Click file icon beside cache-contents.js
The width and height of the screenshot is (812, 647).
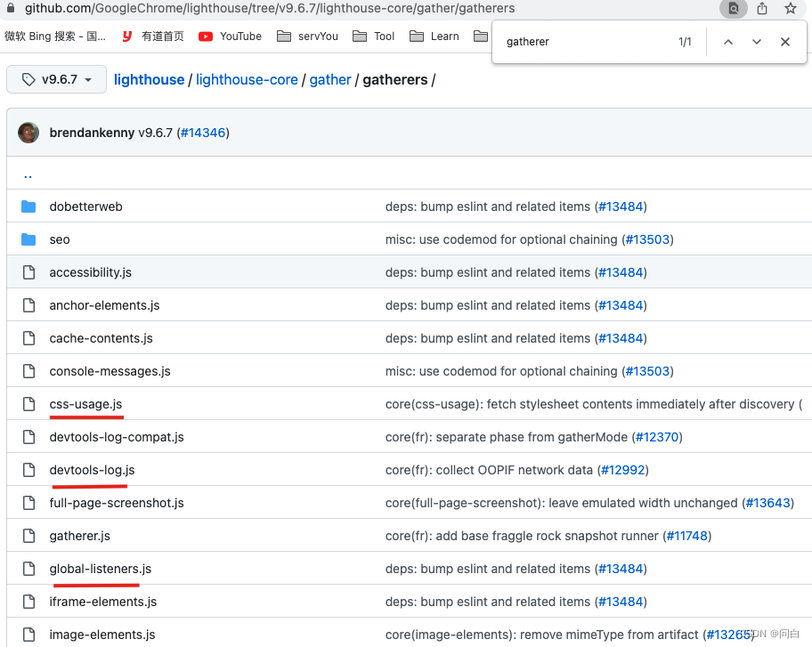tap(29, 338)
